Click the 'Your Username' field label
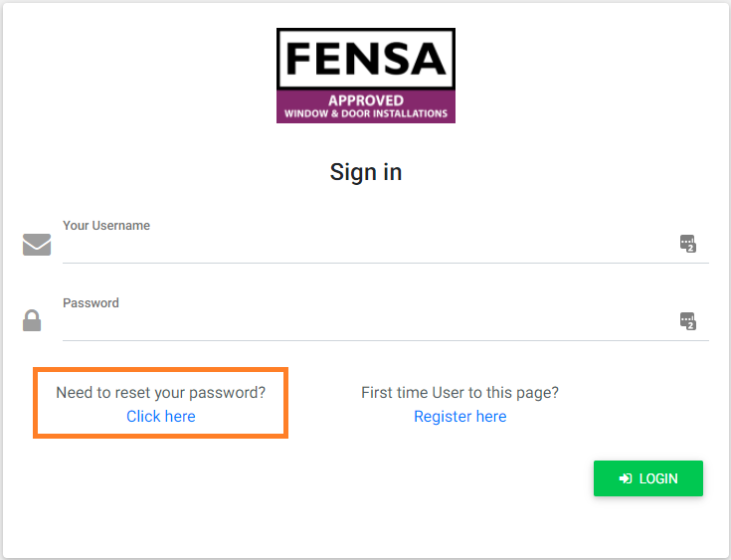Screen dimensions: 731x560 pyautogui.click(x=106, y=225)
